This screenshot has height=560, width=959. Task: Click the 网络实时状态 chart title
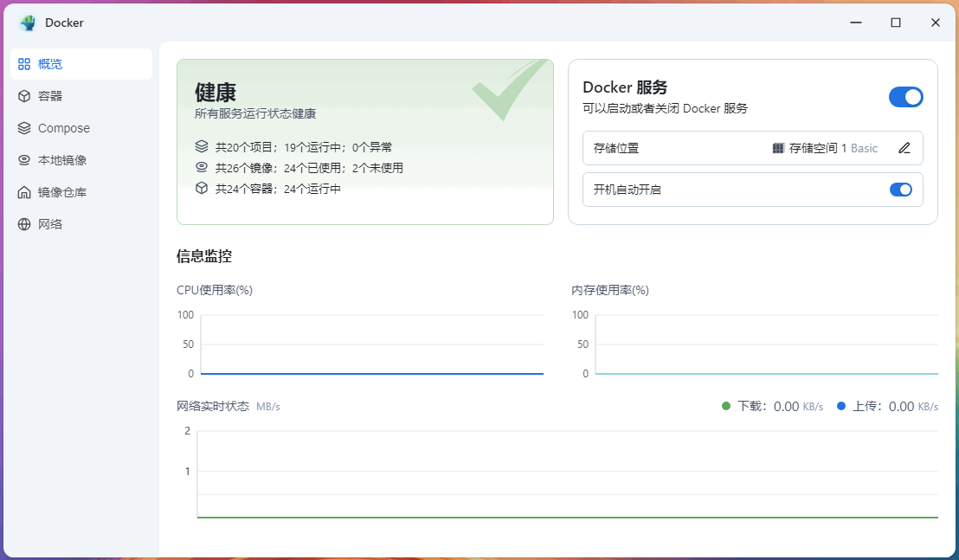tap(212, 406)
